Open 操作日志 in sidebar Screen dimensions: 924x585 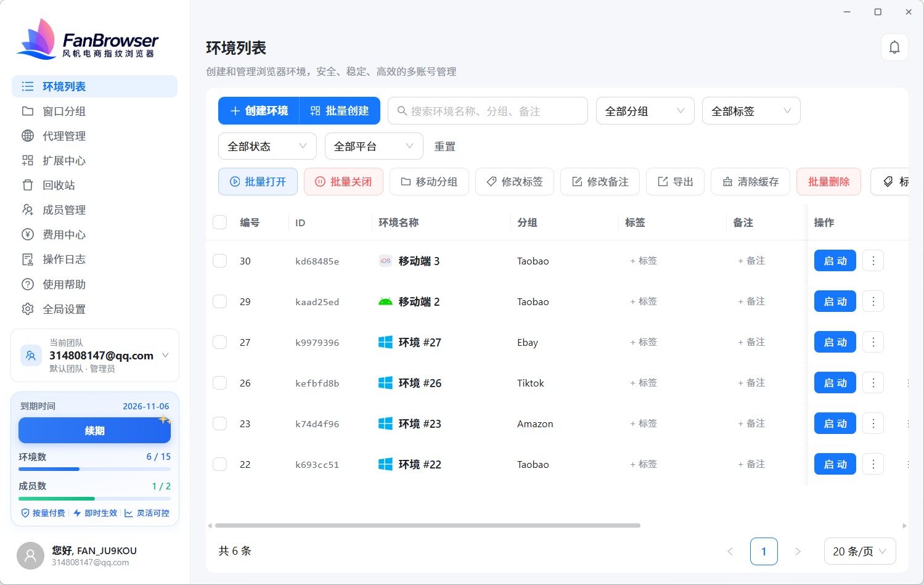pos(94,259)
